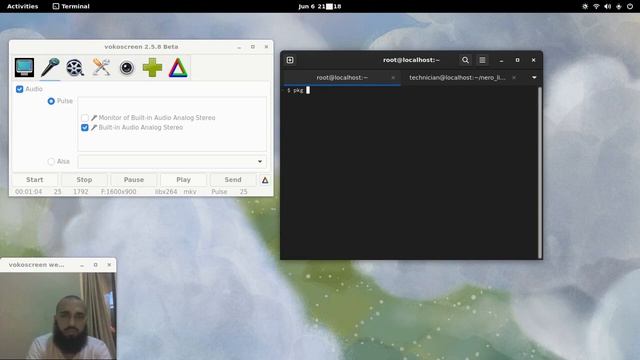
Task: Click the Pause button
Action: pos(134,180)
